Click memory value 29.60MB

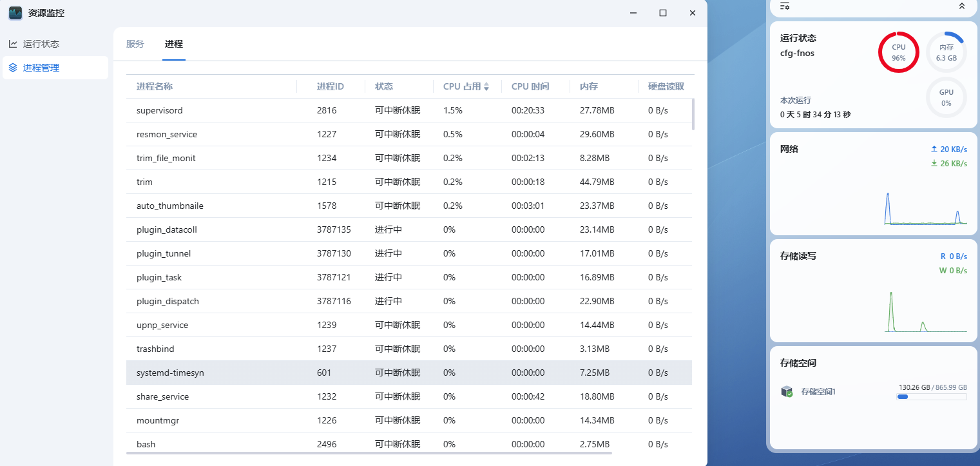[597, 134]
